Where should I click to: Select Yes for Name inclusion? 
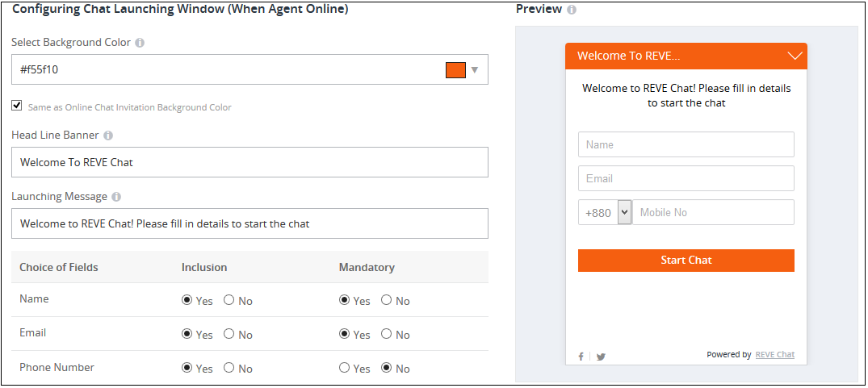click(187, 300)
